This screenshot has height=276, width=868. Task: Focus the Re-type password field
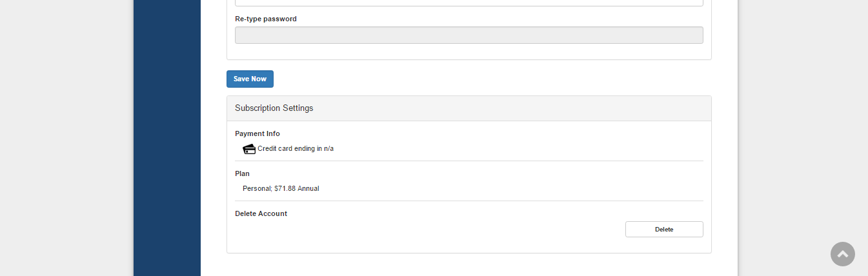(469, 35)
